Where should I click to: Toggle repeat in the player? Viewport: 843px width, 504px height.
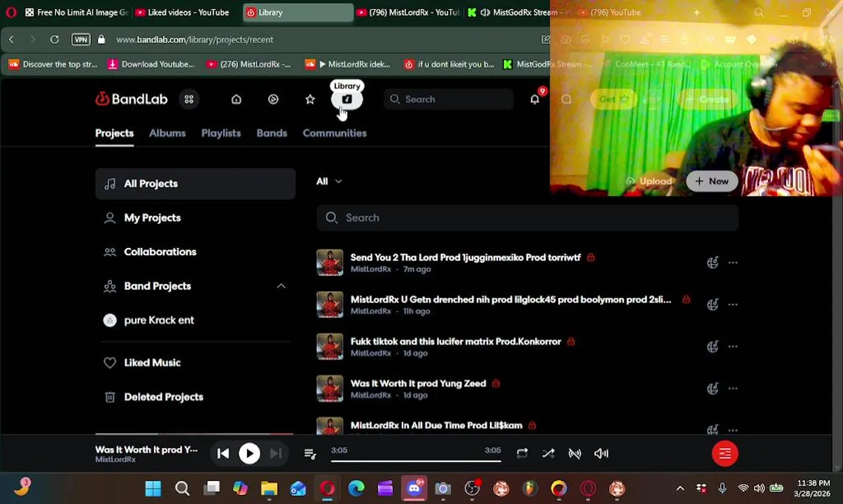coord(522,454)
